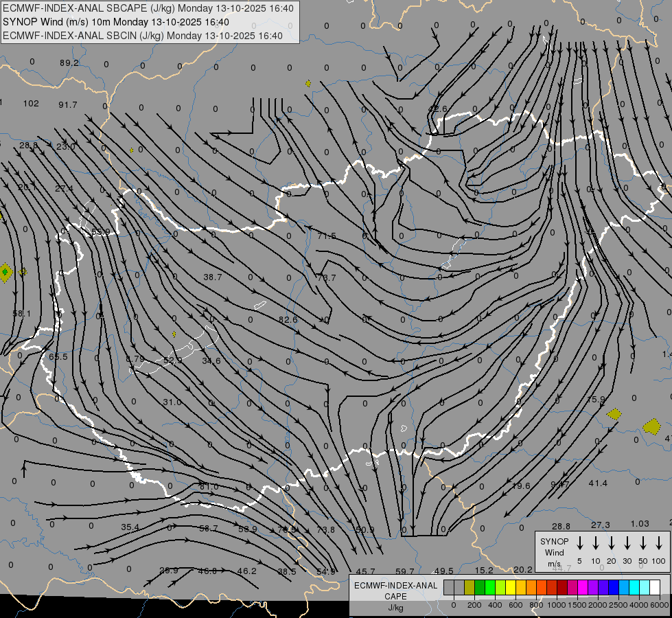
Task: Pick the dark red swatch above 1000
Action: click(x=562, y=588)
